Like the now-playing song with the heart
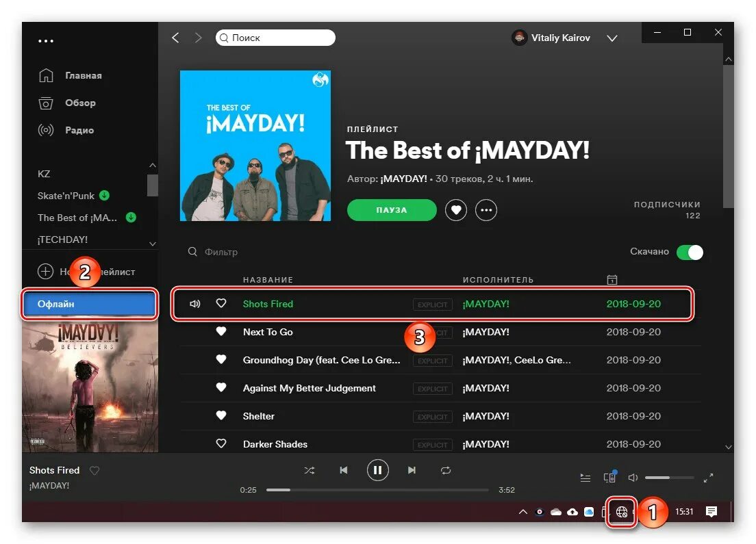Viewport: 756px width, 544px height. click(x=94, y=470)
